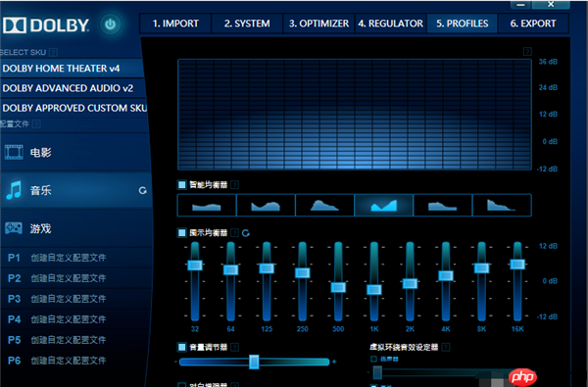This screenshot has width=588, height=387.
Task: Click the 125 Hz equalizer slider handle
Action: pos(267,268)
